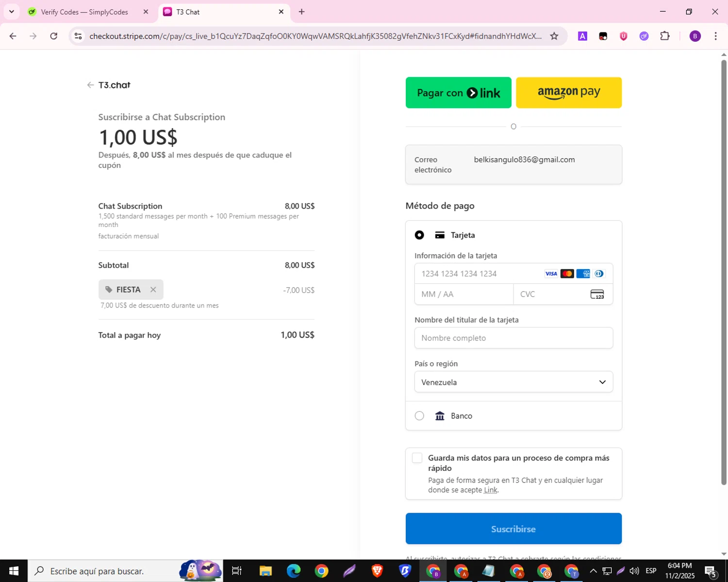Click the Stripe checkout URL address bar
This screenshot has height=582, width=728.
pos(315,36)
